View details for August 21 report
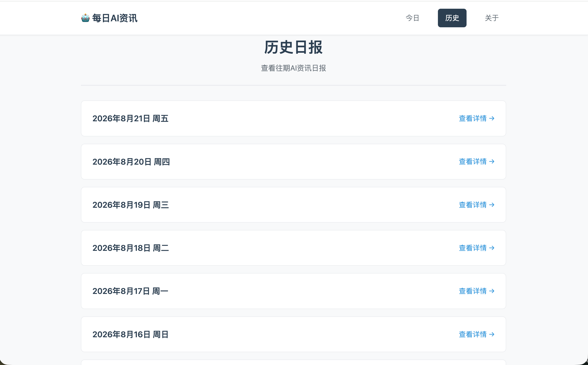This screenshot has width=588, height=365. [477, 118]
